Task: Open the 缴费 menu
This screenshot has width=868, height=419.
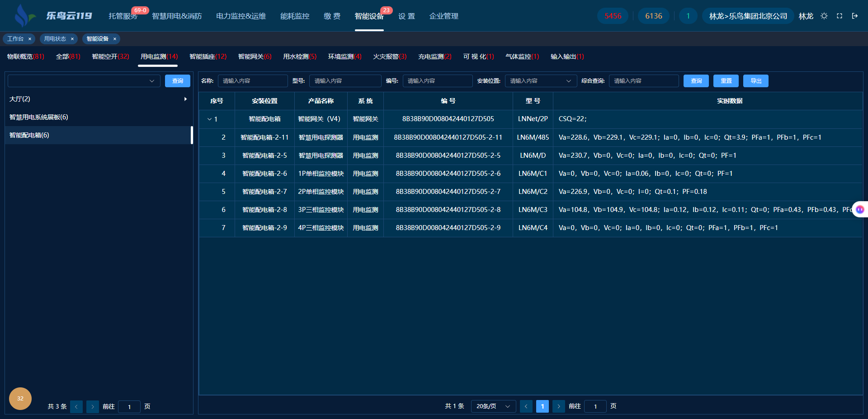Action: coord(332,16)
